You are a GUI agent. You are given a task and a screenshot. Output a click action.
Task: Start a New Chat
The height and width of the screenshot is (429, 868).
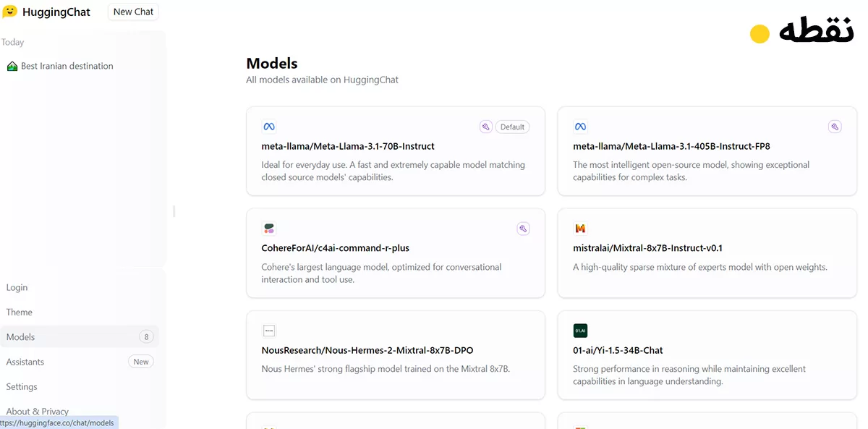click(133, 12)
